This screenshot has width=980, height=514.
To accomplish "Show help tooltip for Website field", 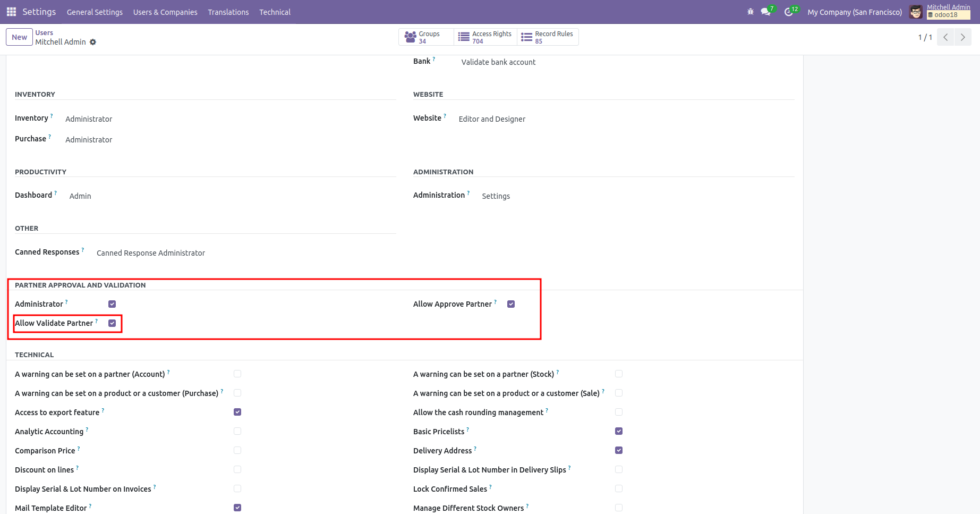I will (x=445, y=115).
